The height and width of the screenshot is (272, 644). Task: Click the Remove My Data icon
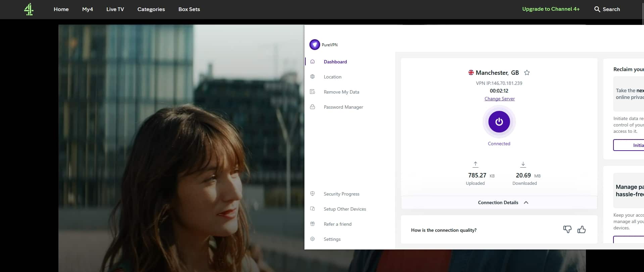[x=312, y=92]
